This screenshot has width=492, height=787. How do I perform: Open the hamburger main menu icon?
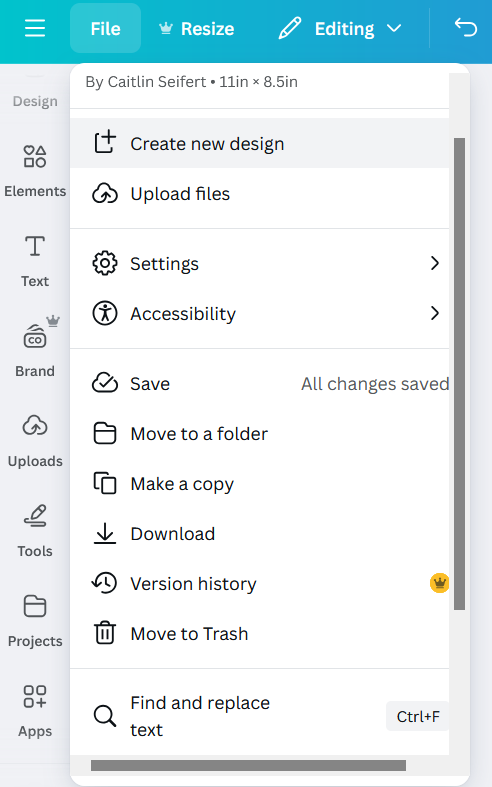[x=35, y=29]
